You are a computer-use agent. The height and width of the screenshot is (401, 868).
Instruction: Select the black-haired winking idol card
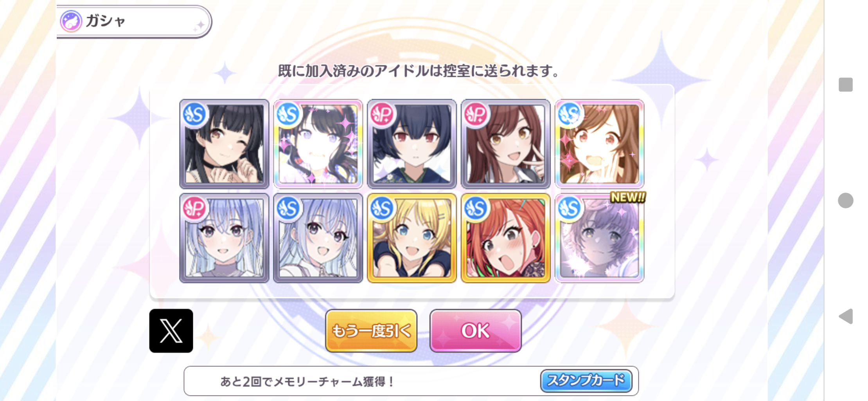224,144
